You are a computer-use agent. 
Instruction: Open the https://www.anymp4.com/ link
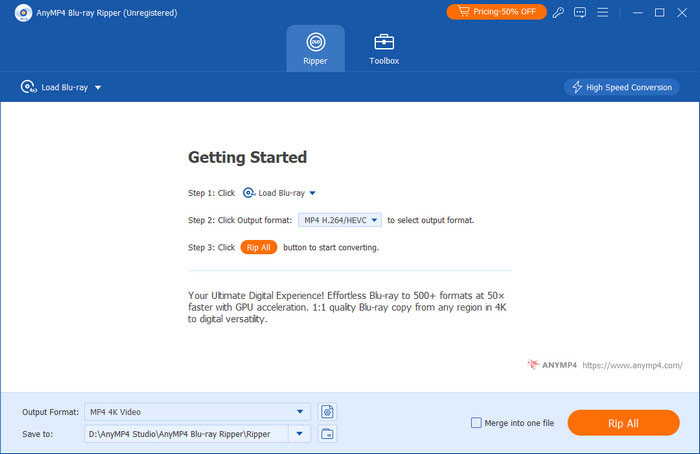tap(632, 365)
